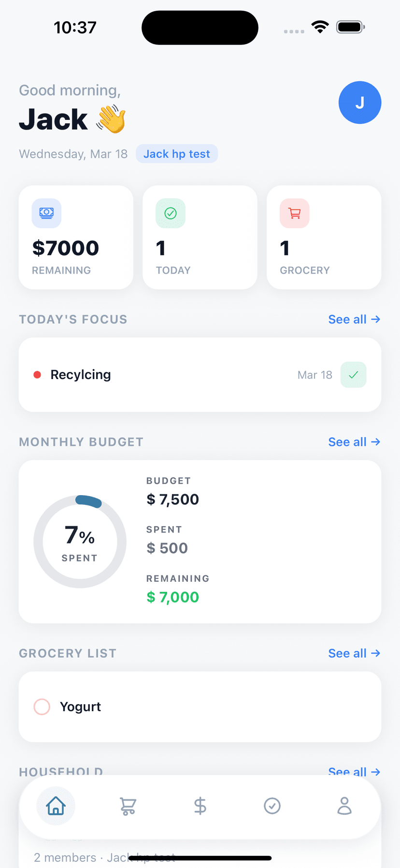Check off Yogurt in grocery list

pos(42,706)
